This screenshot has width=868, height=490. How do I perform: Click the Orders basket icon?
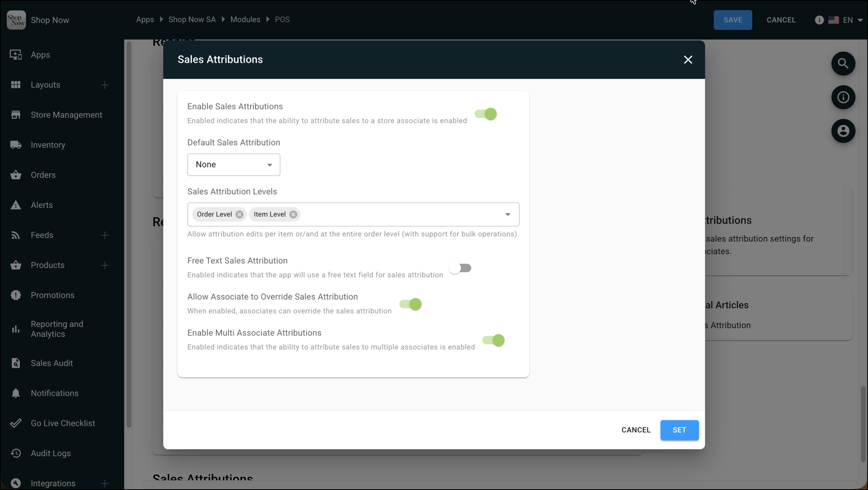(x=16, y=175)
